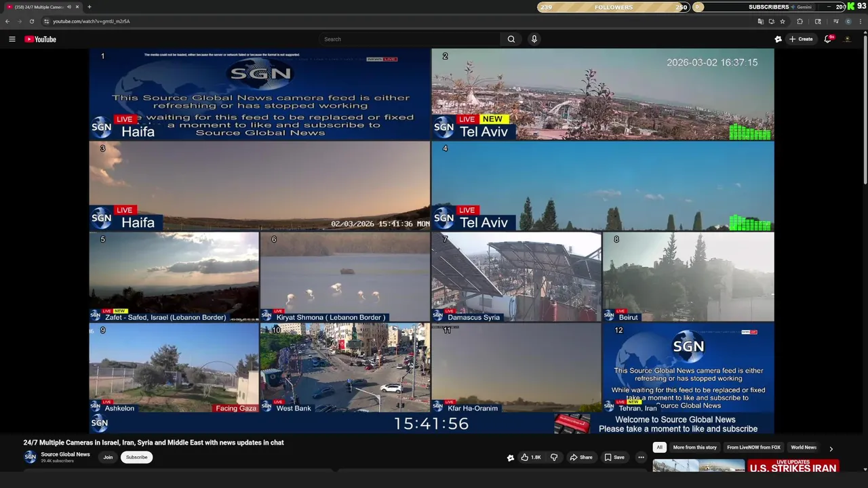
Task: Start voice search with microphone icon
Action: (x=534, y=39)
